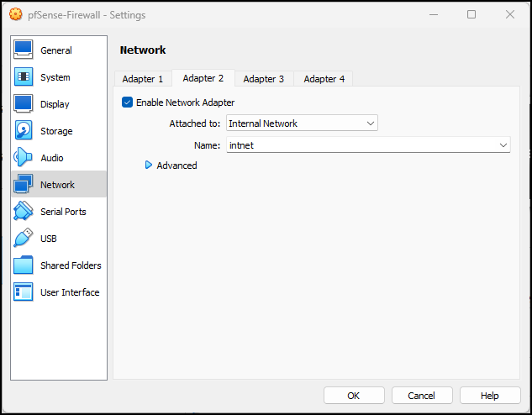The image size is (532, 415).
Task: Expand the Advanced section triangle
Action: 148,165
